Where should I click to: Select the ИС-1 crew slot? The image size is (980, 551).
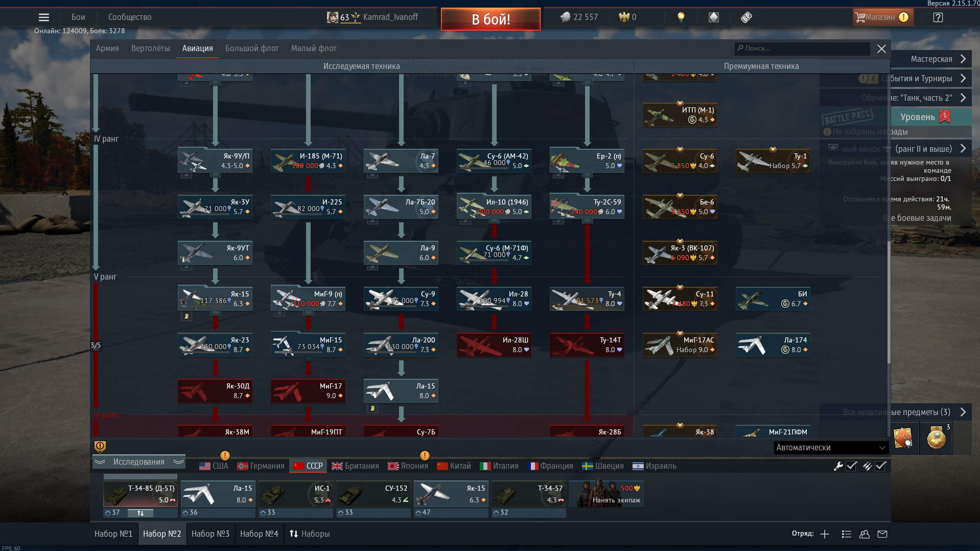[296, 494]
